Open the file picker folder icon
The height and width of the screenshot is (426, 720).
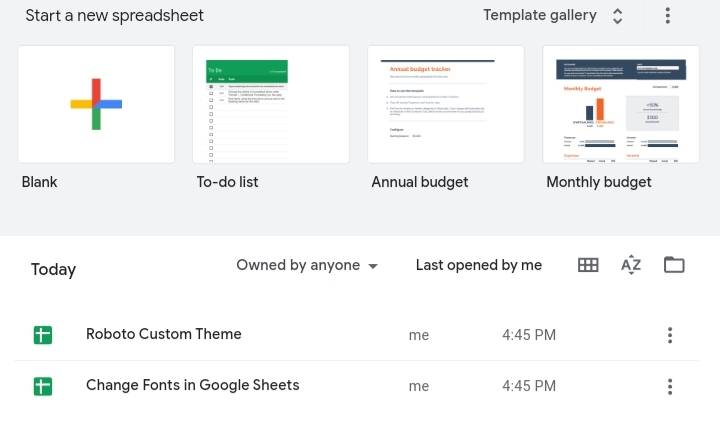[x=674, y=265]
